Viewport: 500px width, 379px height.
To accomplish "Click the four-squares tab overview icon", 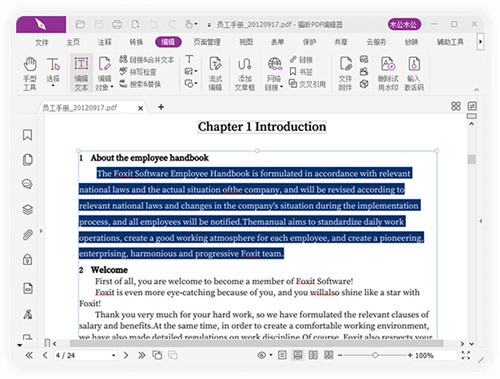I will 456,106.
